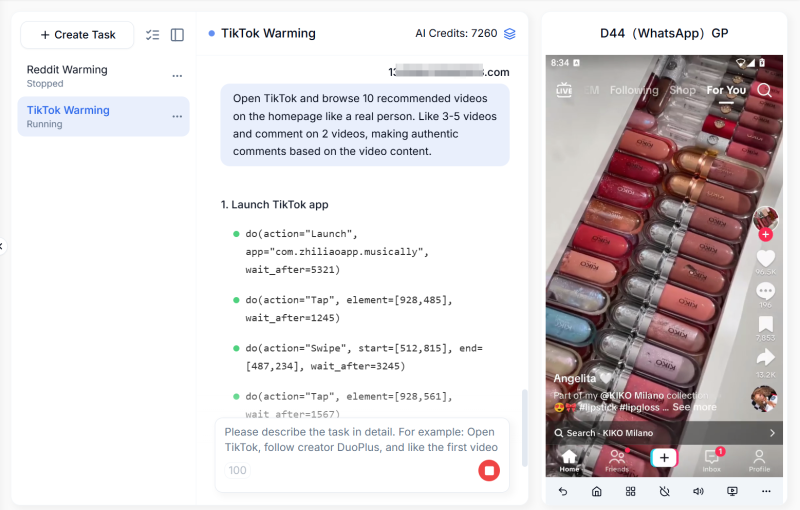Click the creator avatar thumbnail

(765, 218)
